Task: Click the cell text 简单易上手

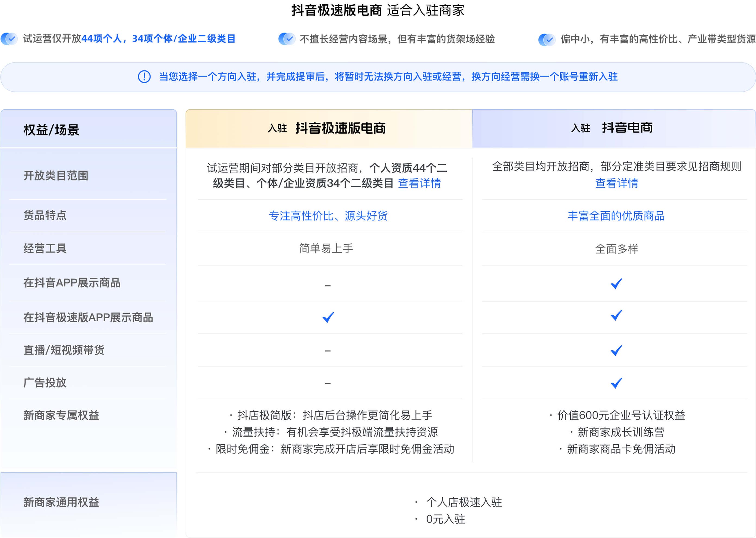Action: (326, 248)
